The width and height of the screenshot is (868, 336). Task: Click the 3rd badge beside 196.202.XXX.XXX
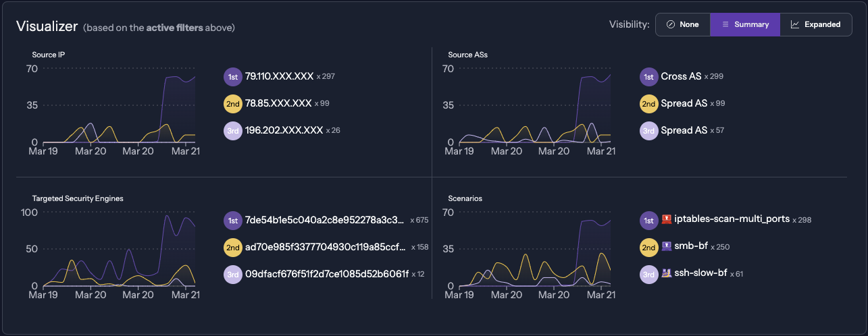click(x=232, y=131)
